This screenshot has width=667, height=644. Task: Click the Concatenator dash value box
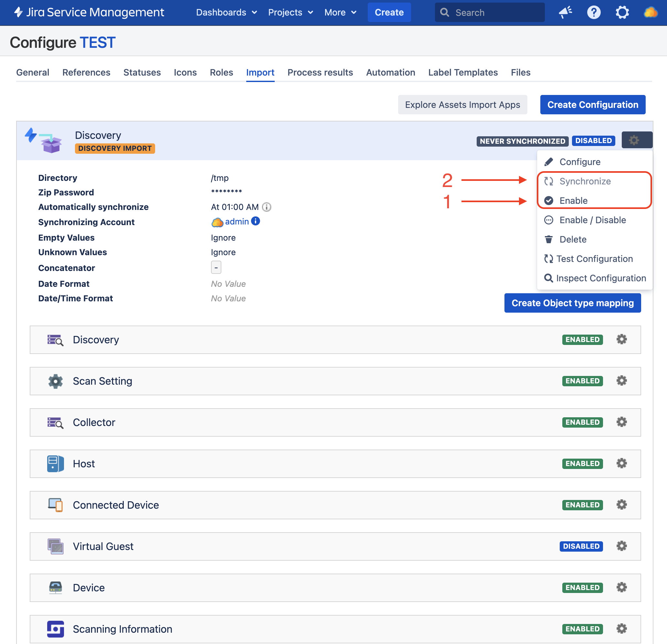pyautogui.click(x=216, y=267)
